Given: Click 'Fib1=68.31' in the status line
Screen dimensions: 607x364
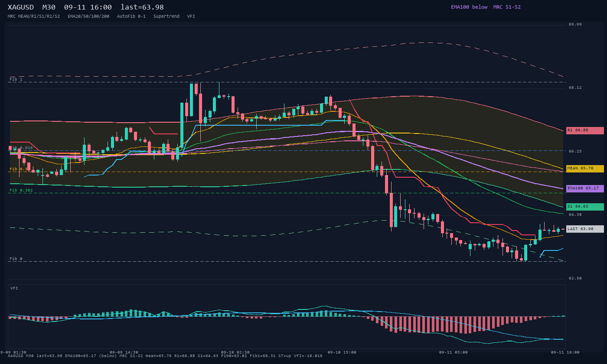Looking at the screenshot, I should (263, 356).
